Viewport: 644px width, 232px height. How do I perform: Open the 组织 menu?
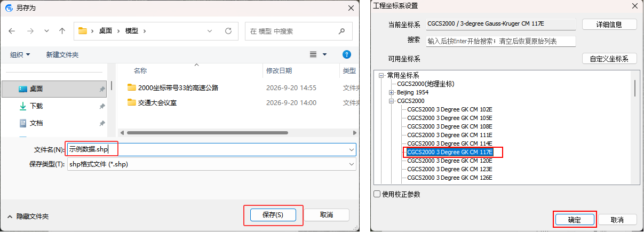pyautogui.click(x=20, y=54)
